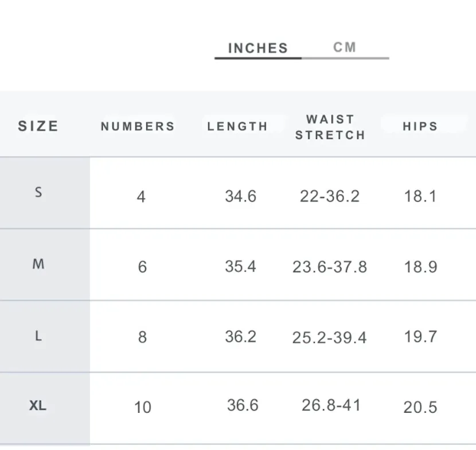Select the M size row label
Viewport: 476px width, 450px height.
point(38,263)
